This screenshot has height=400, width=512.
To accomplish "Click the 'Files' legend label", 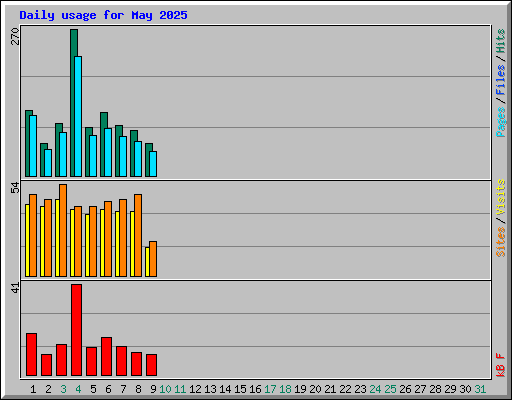I will 501,80.
